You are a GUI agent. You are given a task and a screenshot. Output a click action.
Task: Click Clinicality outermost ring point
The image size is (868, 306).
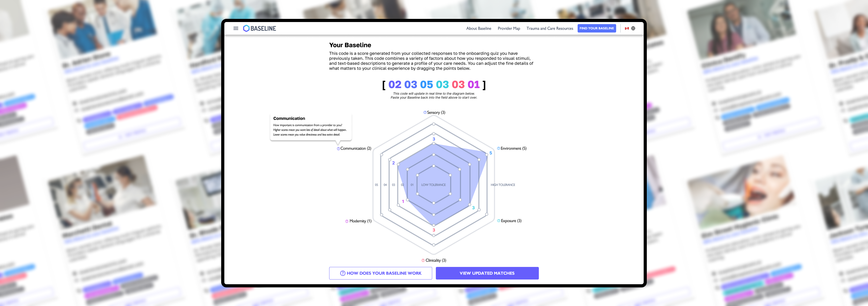[434, 245]
